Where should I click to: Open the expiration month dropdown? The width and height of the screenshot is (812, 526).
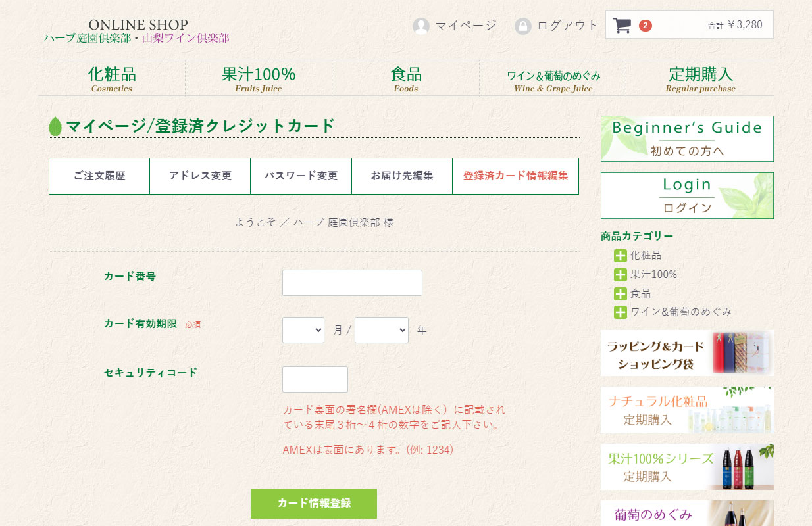pos(303,330)
